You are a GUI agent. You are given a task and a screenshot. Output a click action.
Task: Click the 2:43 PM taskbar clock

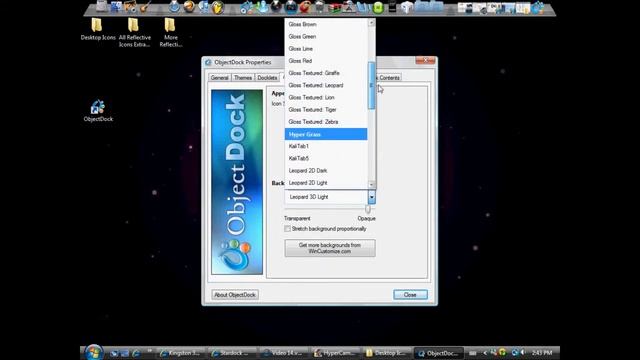pyautogui.click(x=542, y=353)
